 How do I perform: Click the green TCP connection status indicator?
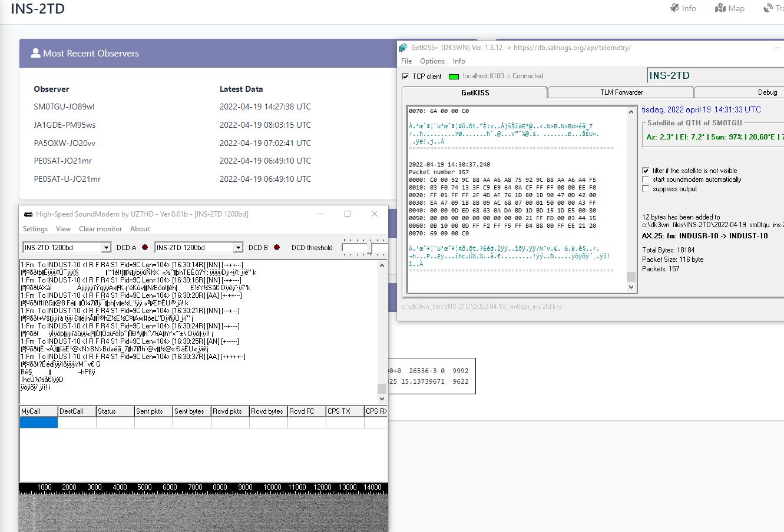tap(453, 76)
